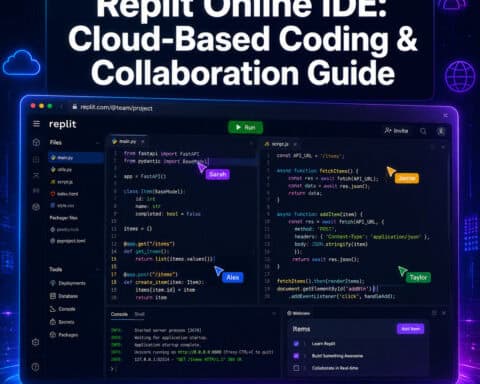
Task: Collapse the Tools section
Action: point(98,269)
